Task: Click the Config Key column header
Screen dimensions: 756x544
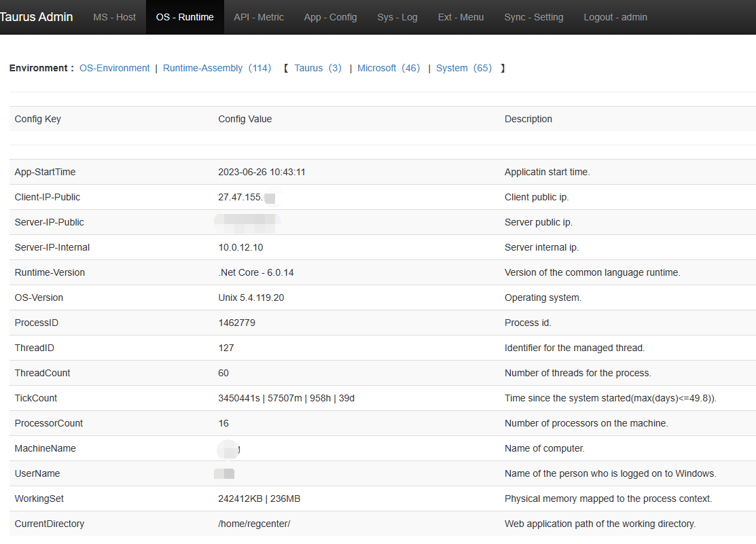Action: [x=37, y=119]
